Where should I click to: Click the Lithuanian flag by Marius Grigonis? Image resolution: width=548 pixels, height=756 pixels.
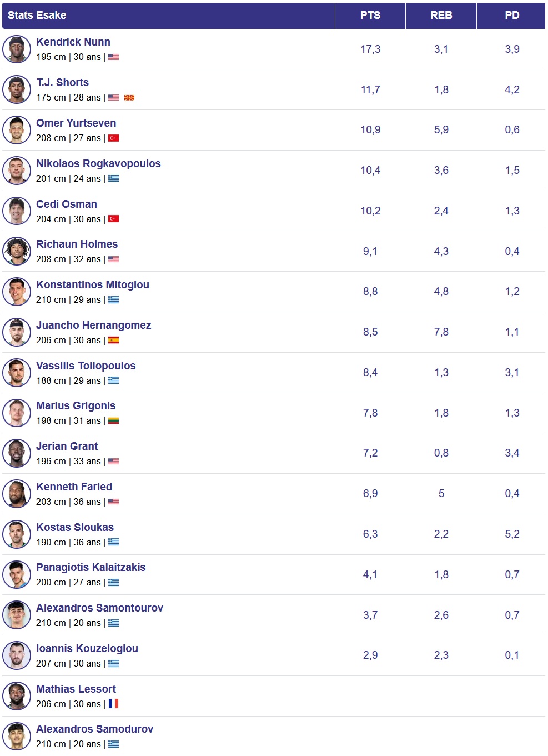tap(114, 421)
